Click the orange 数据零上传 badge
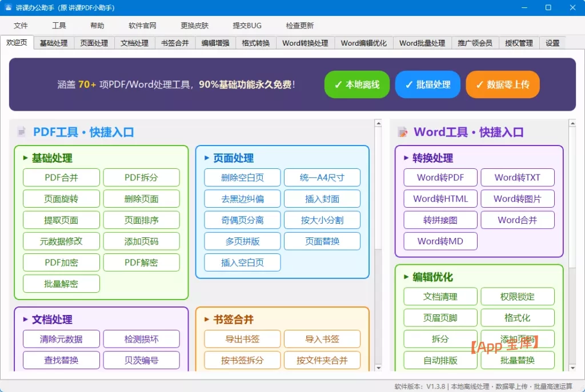Viewport: 585px width, 392px height. (x=503, y=84)
